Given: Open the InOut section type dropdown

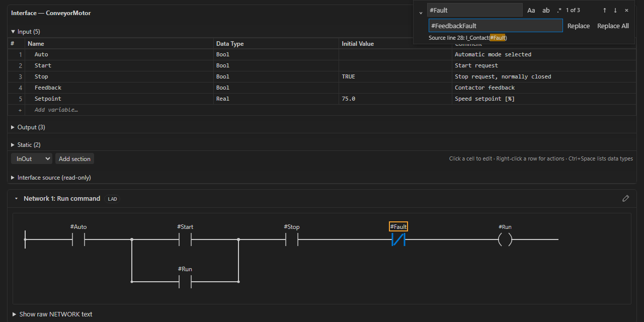Looking at the screenshot, I should click(x=32, y=159).
